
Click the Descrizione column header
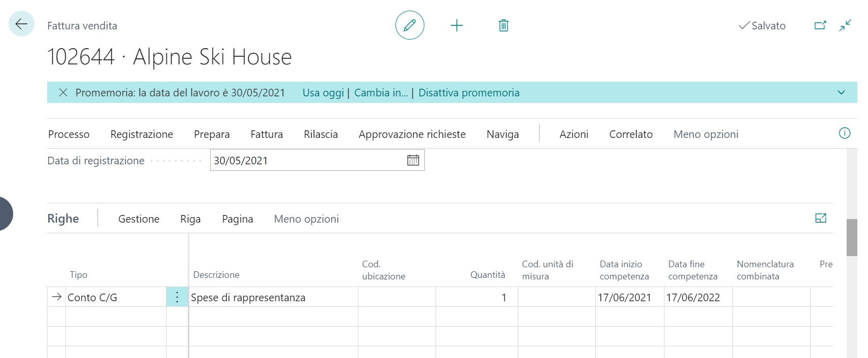(216, 275)
